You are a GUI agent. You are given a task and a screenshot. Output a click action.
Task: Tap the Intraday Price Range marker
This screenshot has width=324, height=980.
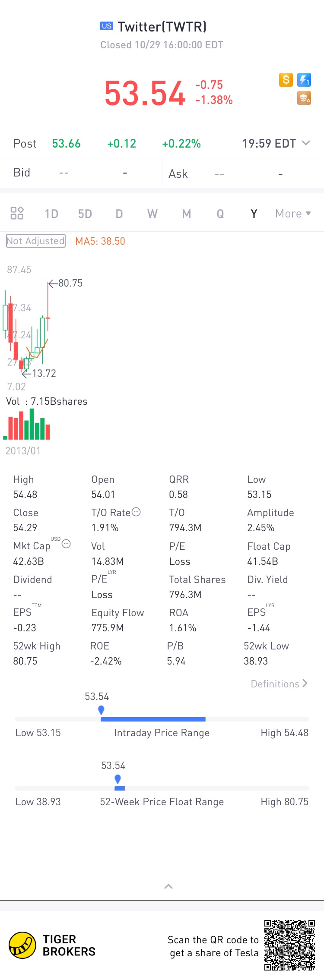click(101, 710)
